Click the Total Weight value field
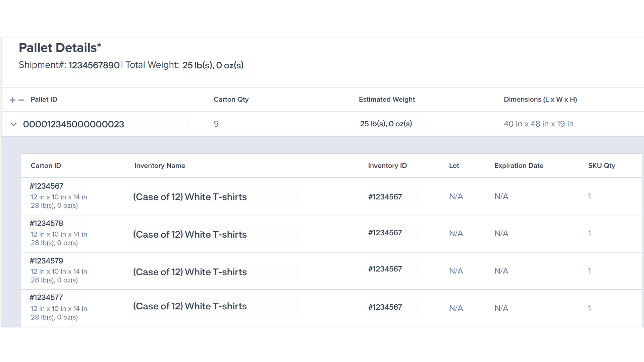644x362 pixels. 213,65
